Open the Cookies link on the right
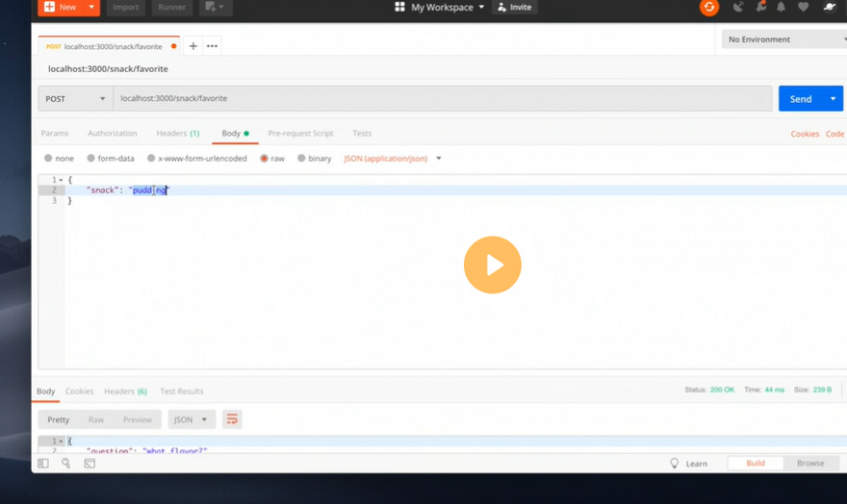Viewport: 847px width, 504px height. [805, 134]
